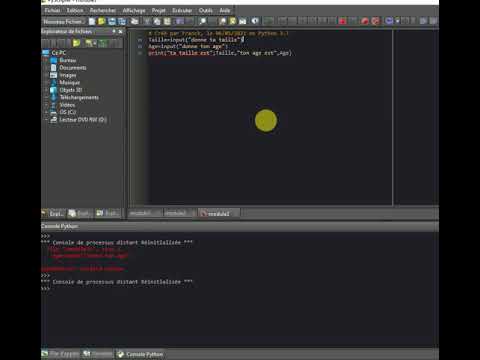Click the clear breakpoints crossed circle icon

pos(375,21)
